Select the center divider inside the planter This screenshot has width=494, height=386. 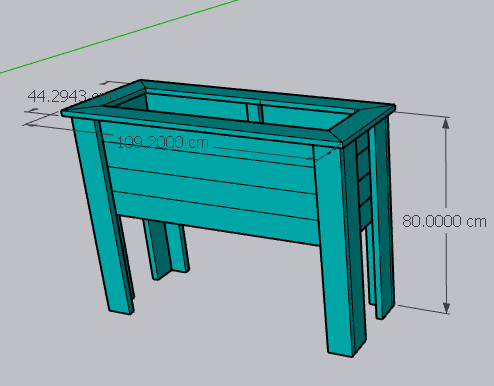255,113
